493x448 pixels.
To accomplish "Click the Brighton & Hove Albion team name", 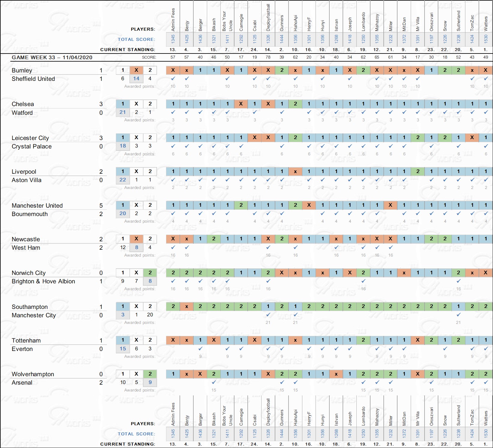I will [x=43, y=281].
